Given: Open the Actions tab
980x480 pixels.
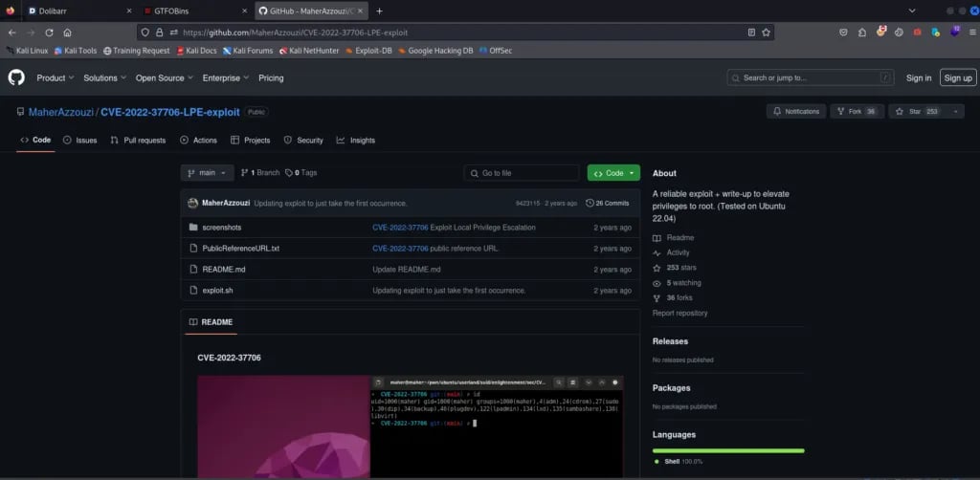Looking at the screenshot, I should point(199,141).
